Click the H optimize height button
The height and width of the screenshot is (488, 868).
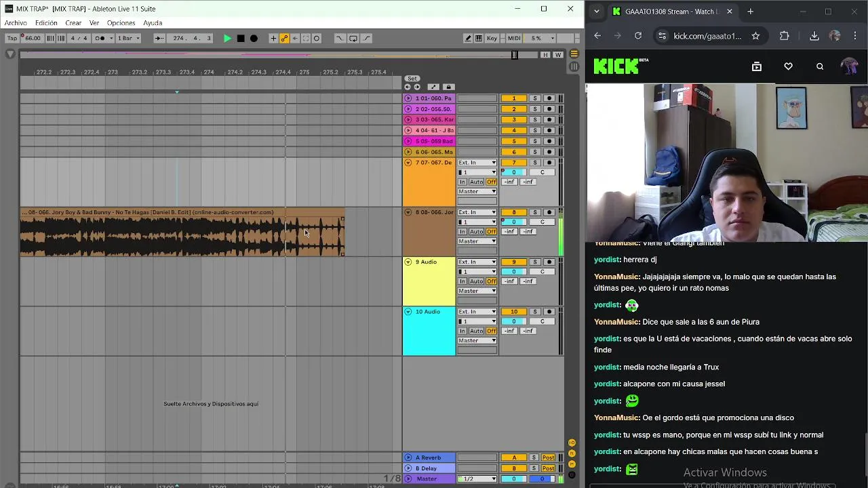546,55
